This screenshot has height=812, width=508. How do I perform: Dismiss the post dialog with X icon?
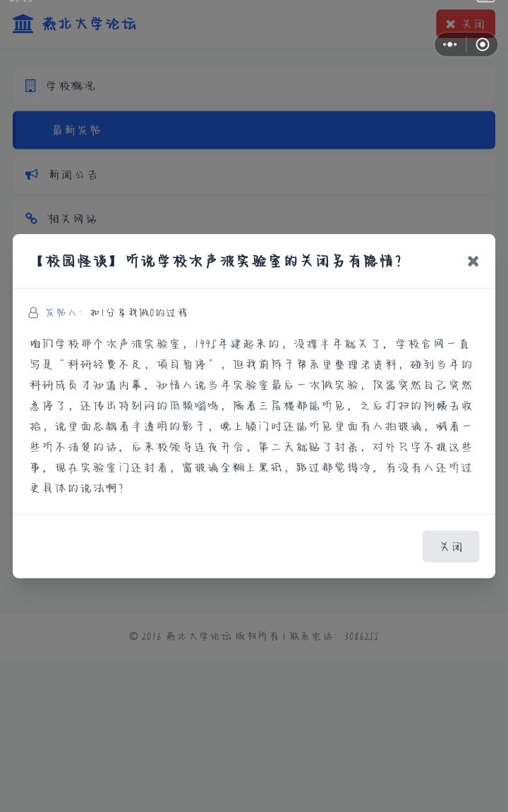(x=473, y=261)
